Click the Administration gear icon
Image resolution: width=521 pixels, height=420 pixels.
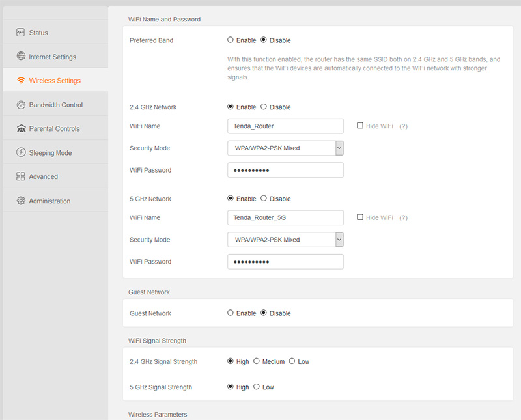tap(21, 201)
